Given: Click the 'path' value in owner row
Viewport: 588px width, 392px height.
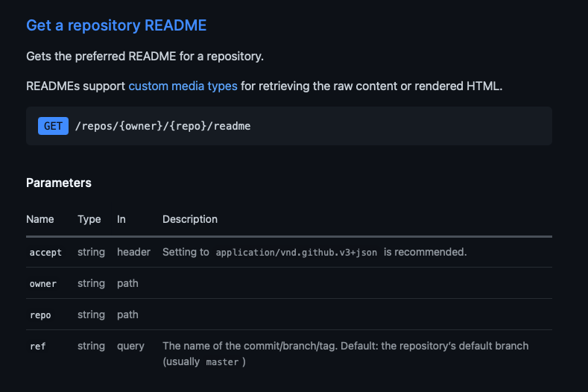Looking at the screenshot, I should coord(127,284).
